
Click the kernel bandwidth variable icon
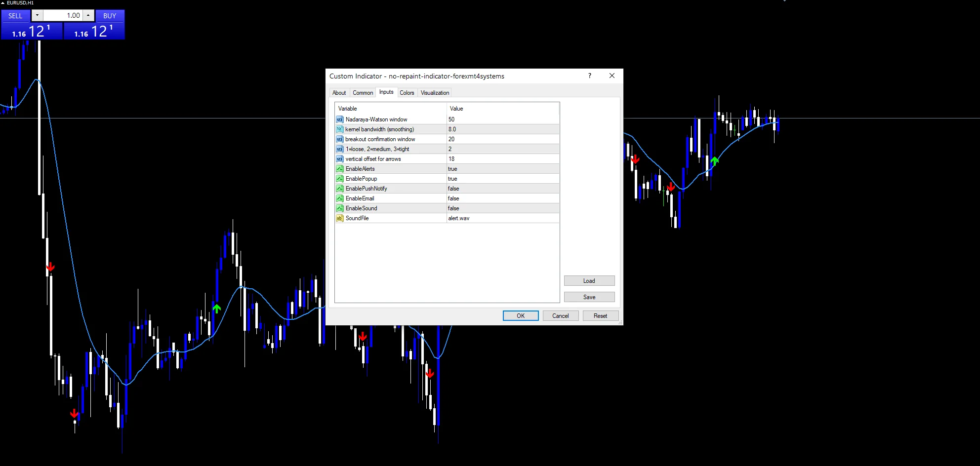(339, 129)
